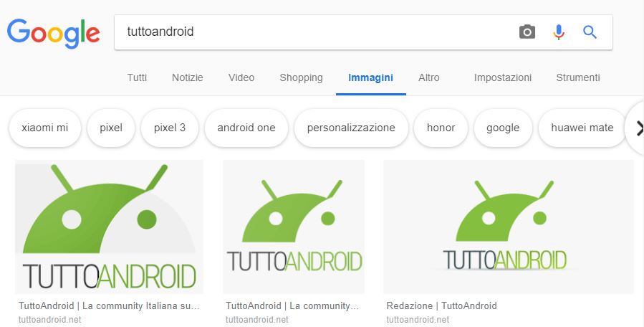Start voice search with microphone icon

click(559, 32)
